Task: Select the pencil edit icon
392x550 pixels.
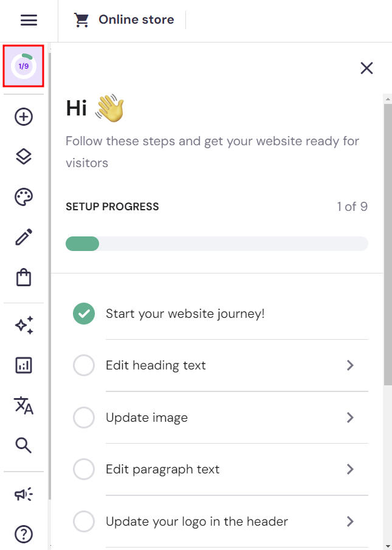Action: (24, 237)
